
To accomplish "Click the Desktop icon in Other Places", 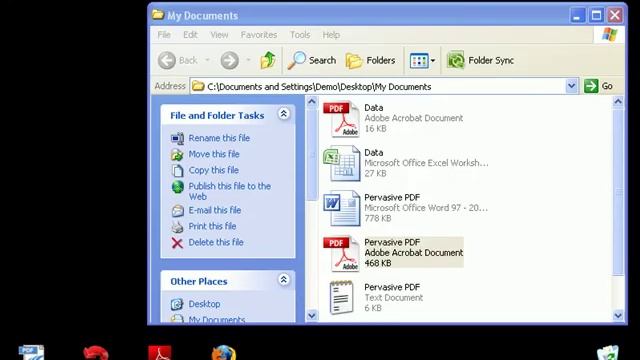I will click(x=177, y=304).
